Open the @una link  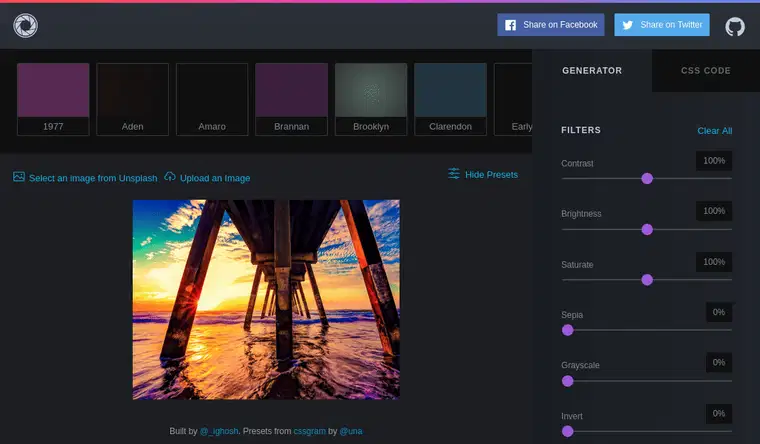(x=350, y=431)
